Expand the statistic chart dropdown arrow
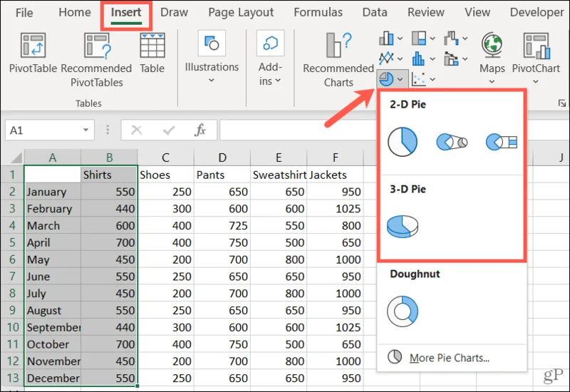The width and height of the screenshot is (570, 392). pos(432,58)
